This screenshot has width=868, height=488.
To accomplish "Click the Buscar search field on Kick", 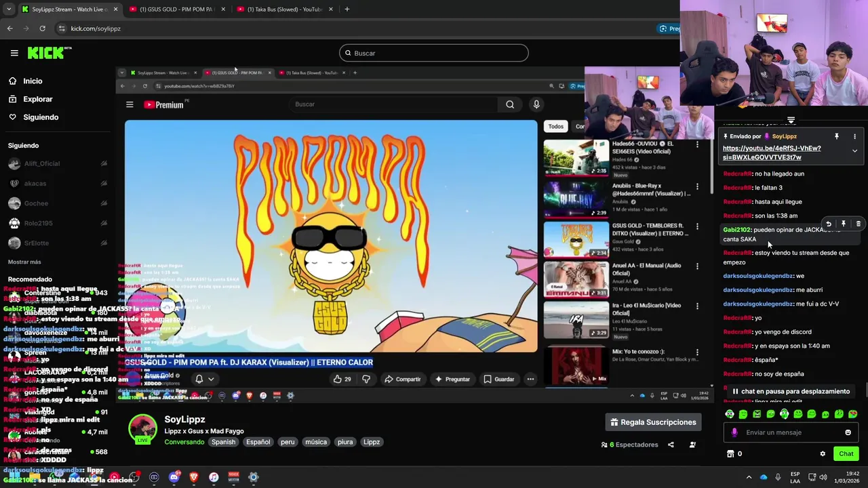I will [x=434, y=53].
